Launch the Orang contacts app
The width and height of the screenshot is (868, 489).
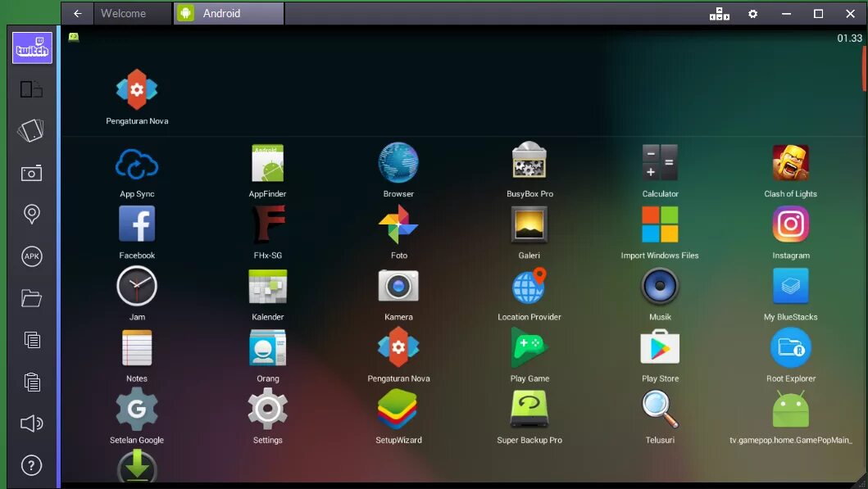pos(268,355)
